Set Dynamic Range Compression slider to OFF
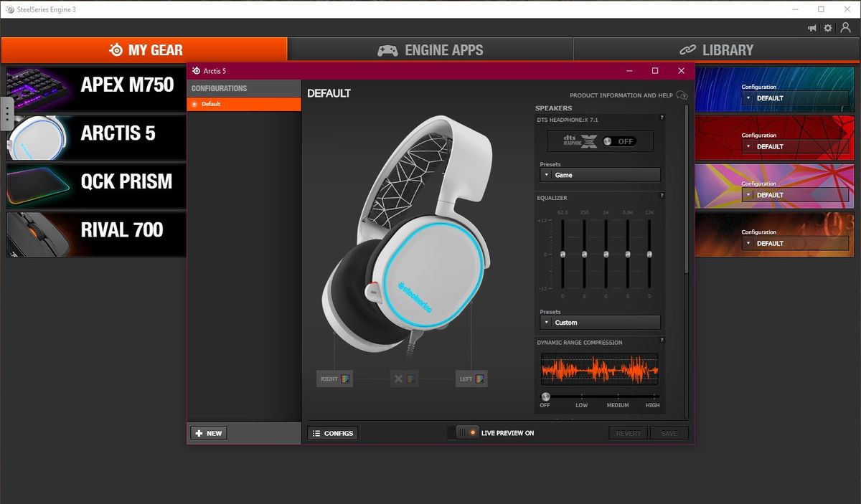Image resolution: width=861 pixels, height=504 pixels. click(x=545, y=396)
